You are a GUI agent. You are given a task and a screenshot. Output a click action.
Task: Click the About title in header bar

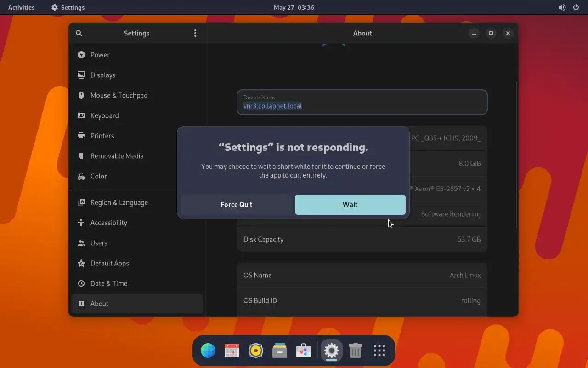362,33
